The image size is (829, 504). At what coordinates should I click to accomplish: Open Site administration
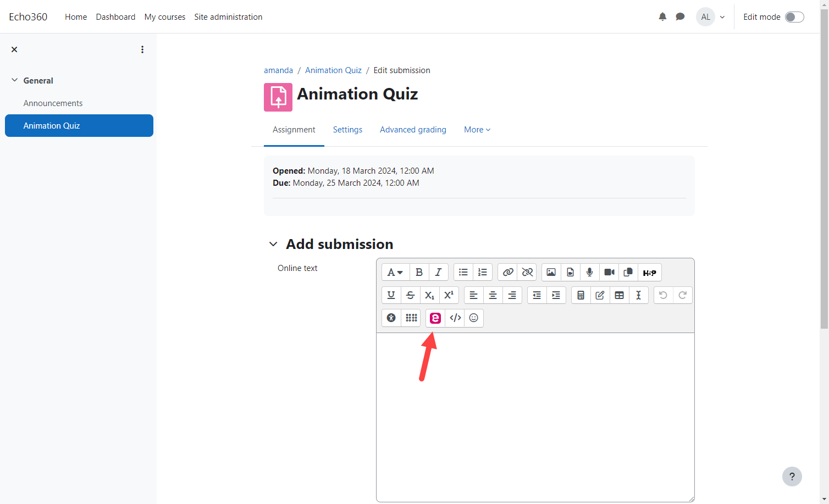coord(228,17)
